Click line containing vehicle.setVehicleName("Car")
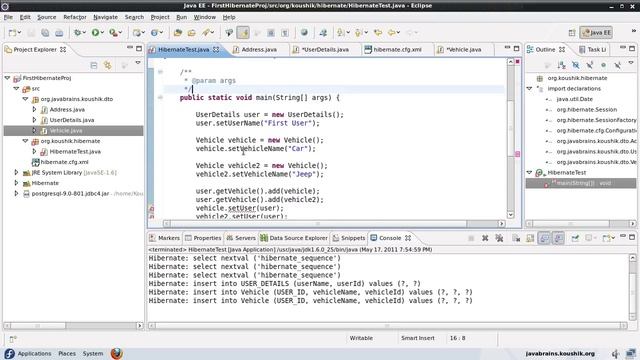 point(256,149)
